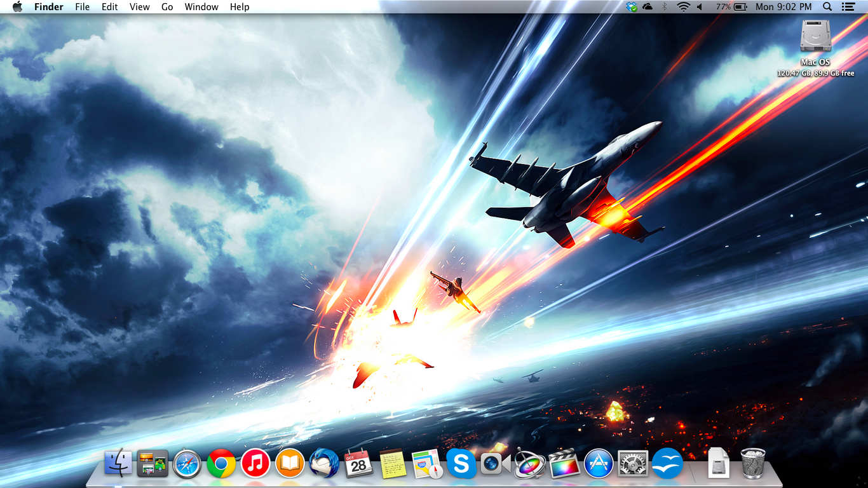Launch FaceTime camera app in Dock
Viewport: 868px width, 488px height.
point(495,464)
